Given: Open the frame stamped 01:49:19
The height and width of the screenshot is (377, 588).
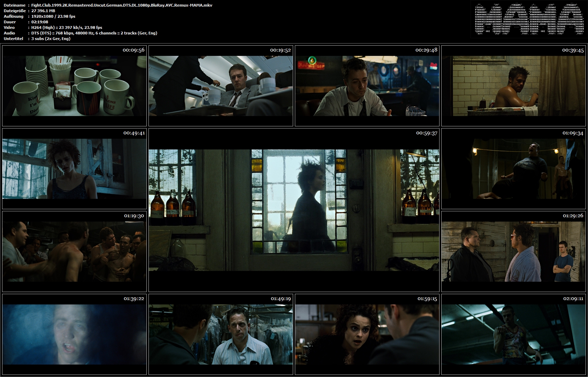Looking at the screenshot, I should (221, 334).
